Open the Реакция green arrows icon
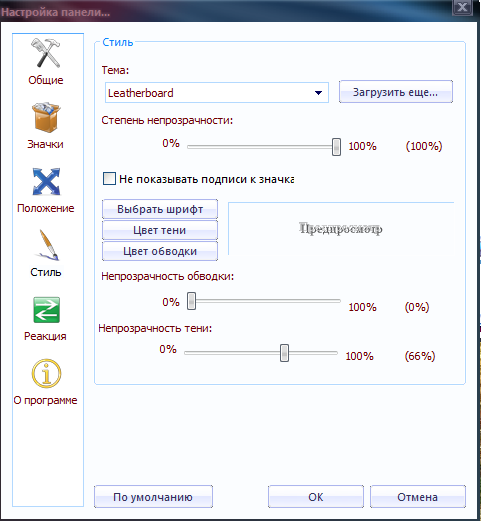This screenshot has height=521, width=481. pos(46,310)
